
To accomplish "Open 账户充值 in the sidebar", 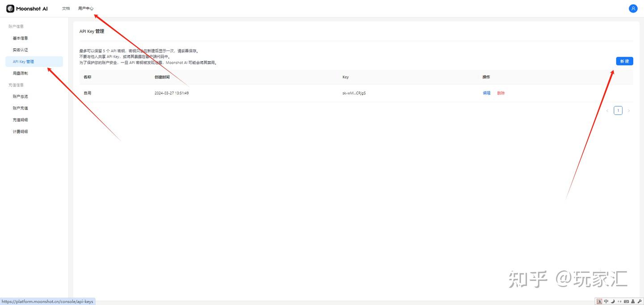I will coord(34,108).
